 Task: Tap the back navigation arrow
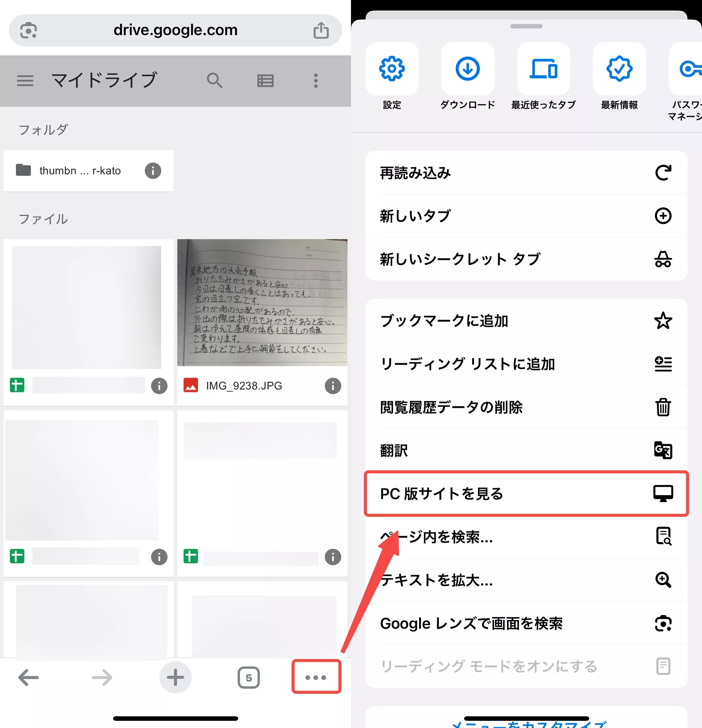pyautogui.click(x=28, y=677)
